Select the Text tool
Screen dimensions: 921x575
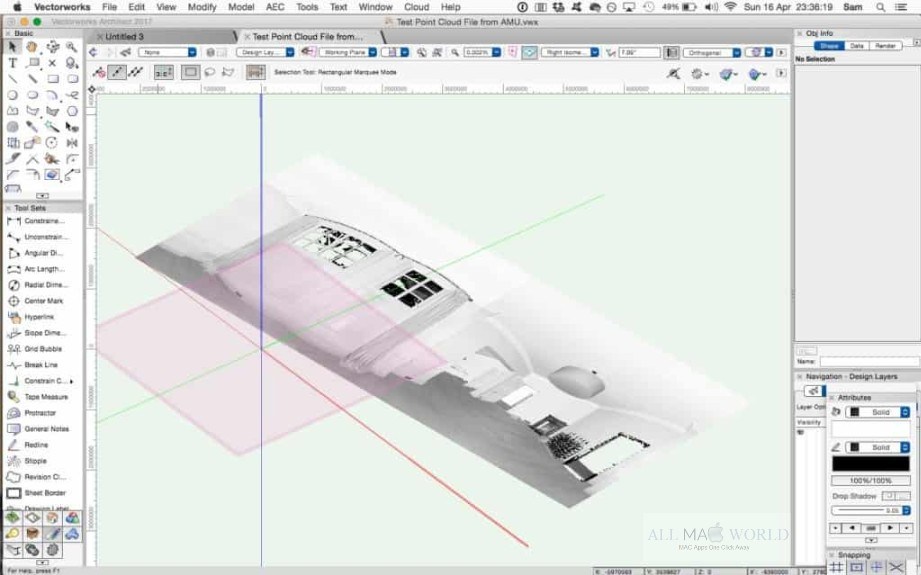[x=12, y=62]
